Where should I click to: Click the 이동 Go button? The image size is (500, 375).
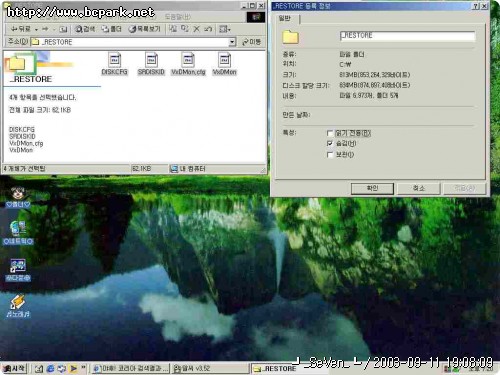(x=252, y=42)
